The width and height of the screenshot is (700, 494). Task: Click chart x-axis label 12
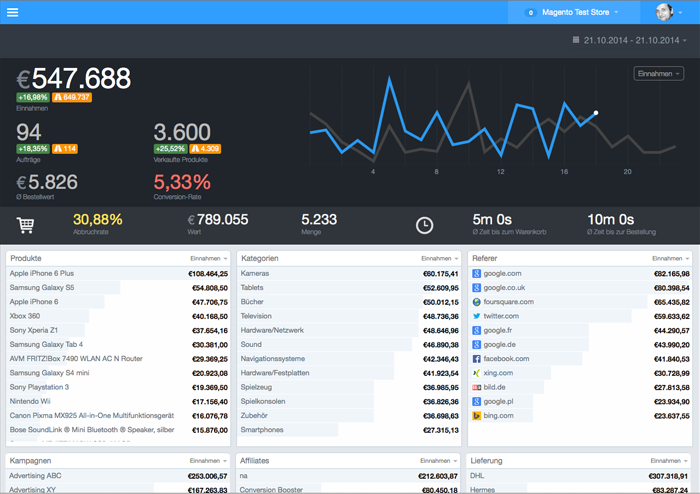pos(500,172)
